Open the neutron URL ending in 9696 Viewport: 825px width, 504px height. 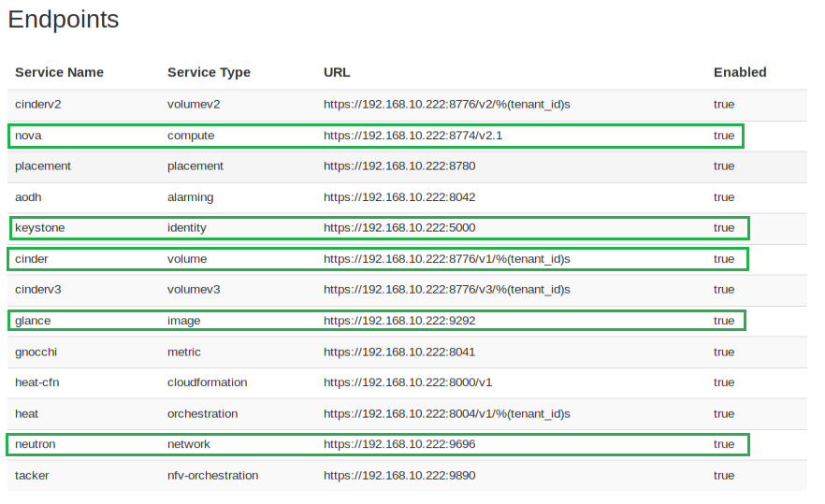tap(399, 444)
